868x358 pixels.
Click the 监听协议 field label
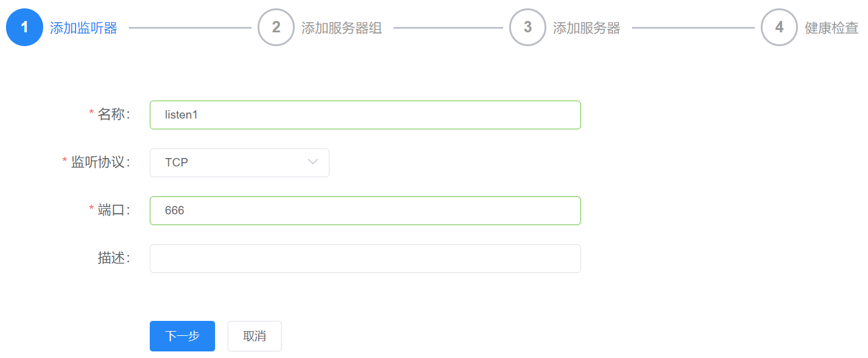coord(100,162)
